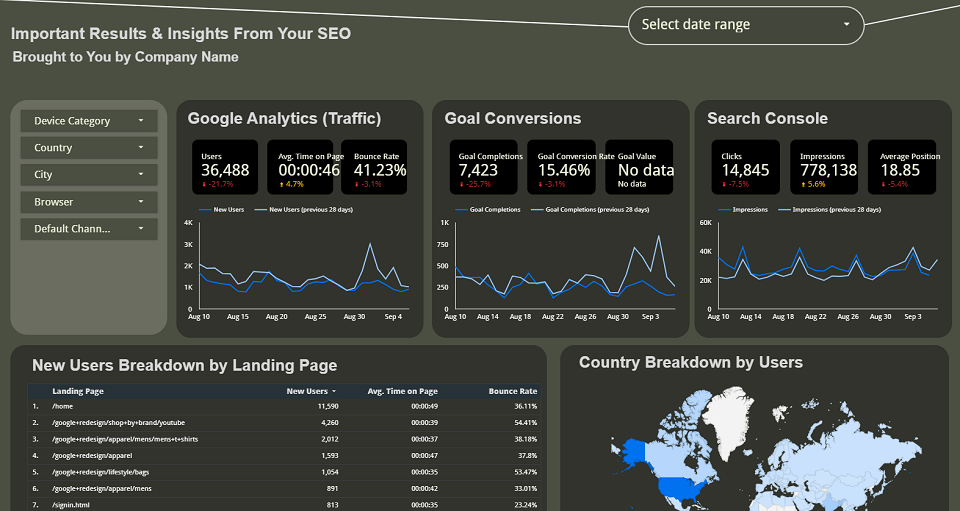
Task: Select the Clicks scorecard 14,845
Action: 745,168
